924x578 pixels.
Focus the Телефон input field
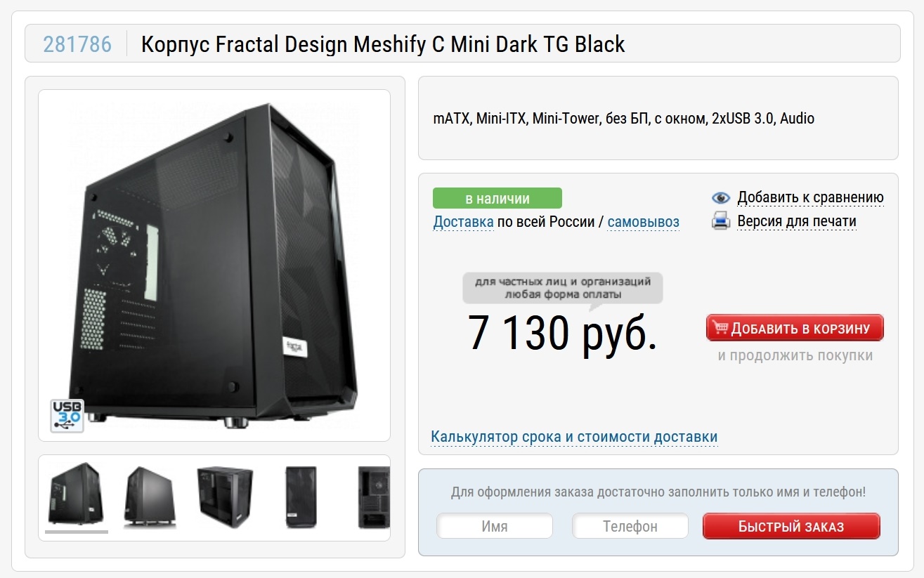630,526
